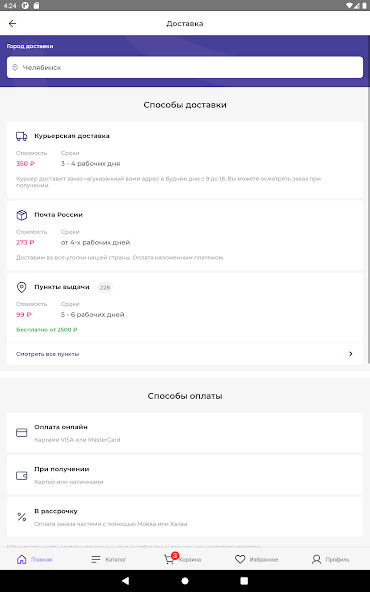Go back using the top arrow icon

coord(12,23)
